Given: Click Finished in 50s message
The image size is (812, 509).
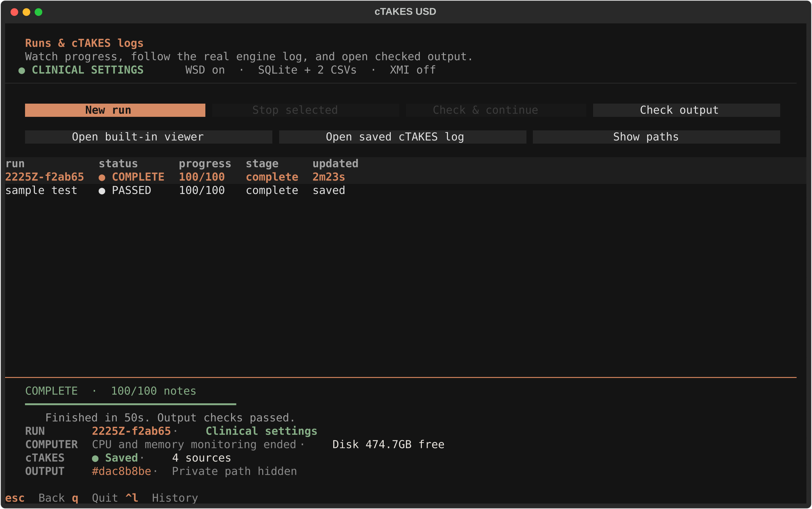Looking at the screenshot, I should click(x=170, y=418).
